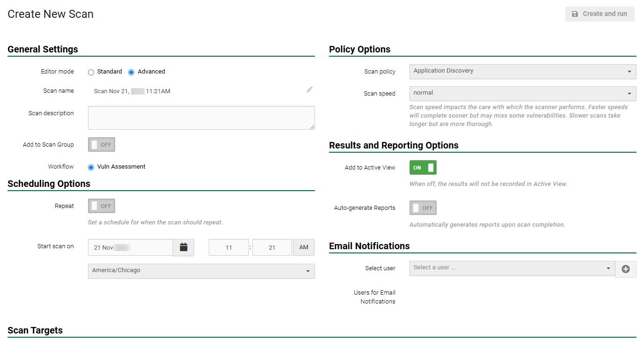Select the Vuln Assessment workflow
Screen dimensions: 644x341
[91, 167]
